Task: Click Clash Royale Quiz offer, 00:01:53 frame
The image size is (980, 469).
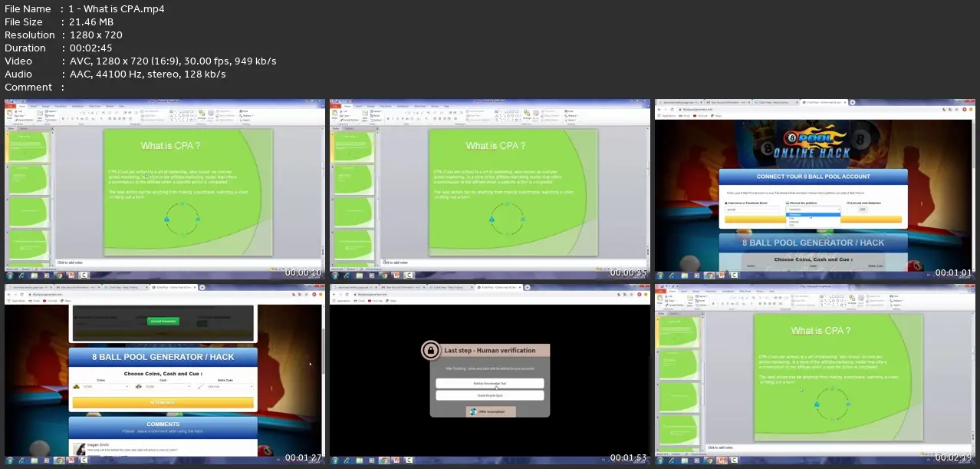Action: 490,395
